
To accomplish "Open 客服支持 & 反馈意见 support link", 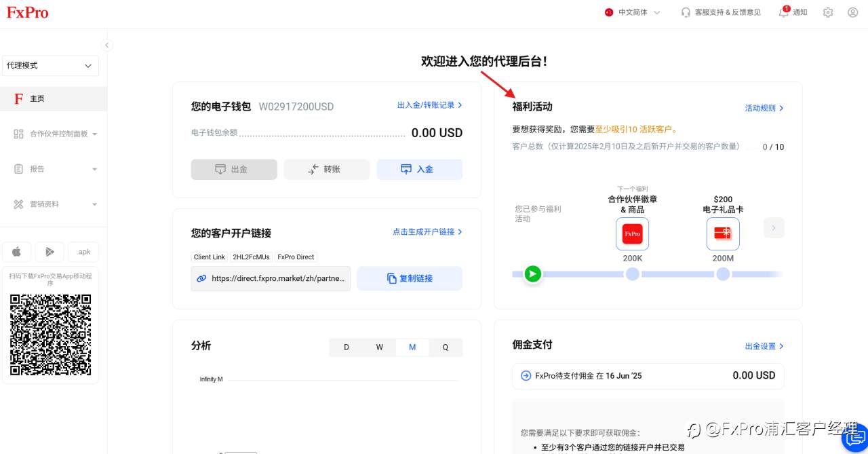I will coord(721,12).
